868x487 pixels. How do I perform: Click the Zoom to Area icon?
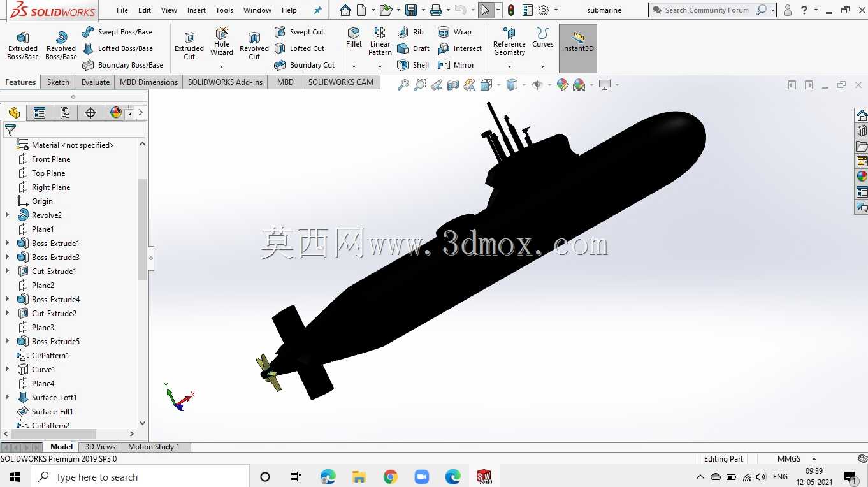[420, 85]
